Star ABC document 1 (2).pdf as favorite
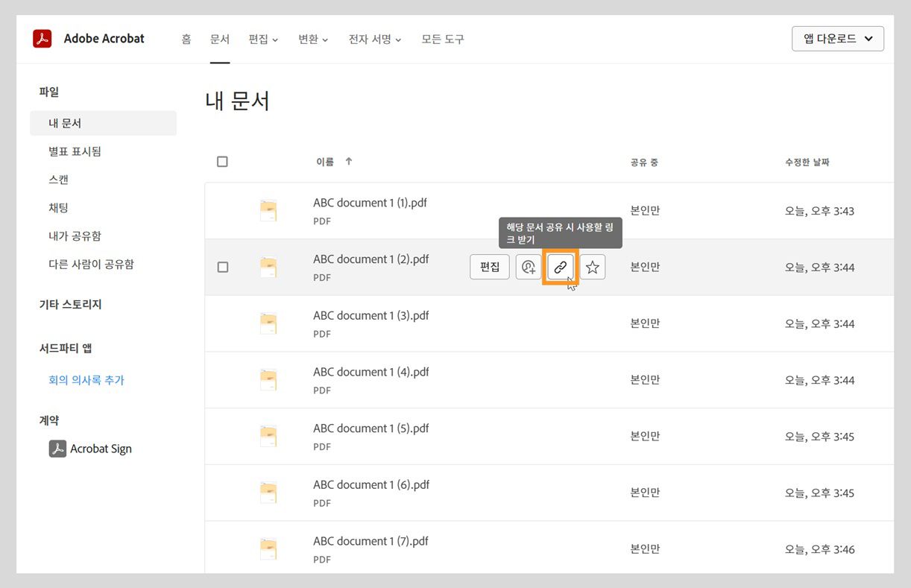This screenshot has width=911, height=588. pos(592,267)
